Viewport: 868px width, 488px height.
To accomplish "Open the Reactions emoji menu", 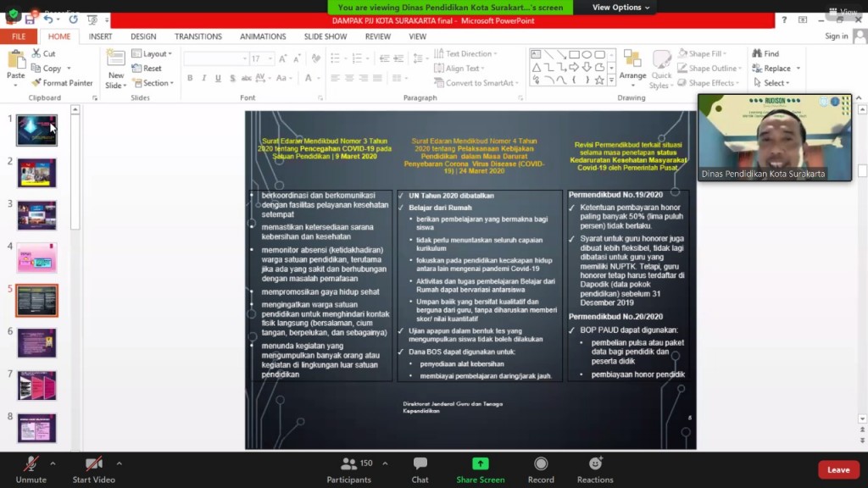I will click(595, 464).
